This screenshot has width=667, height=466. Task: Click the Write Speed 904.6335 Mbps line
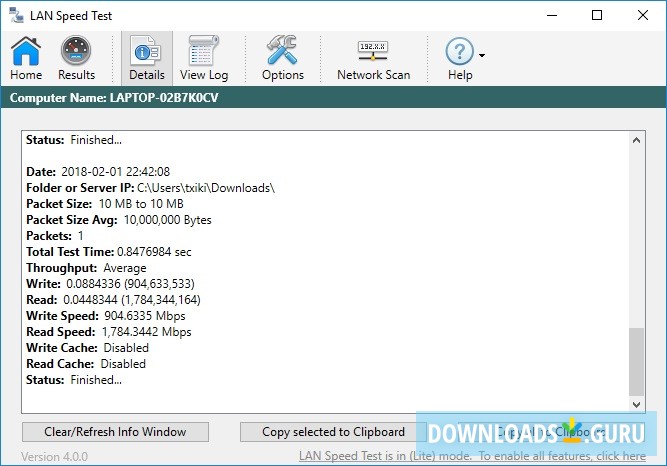[x=105, y=316]
